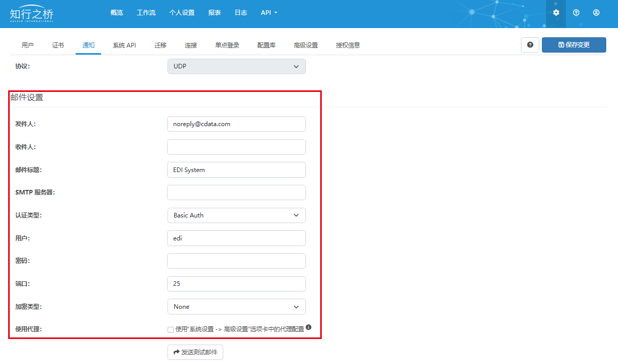Click the dark help icon beside 保存变更
Image resolution: width=618 pixels, height=364 pixels.
(x=530, y=45)
